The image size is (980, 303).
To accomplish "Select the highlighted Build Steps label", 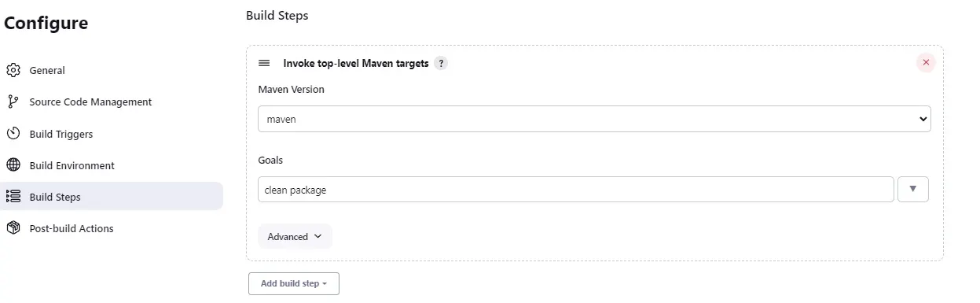I will (x=55, y=197).
